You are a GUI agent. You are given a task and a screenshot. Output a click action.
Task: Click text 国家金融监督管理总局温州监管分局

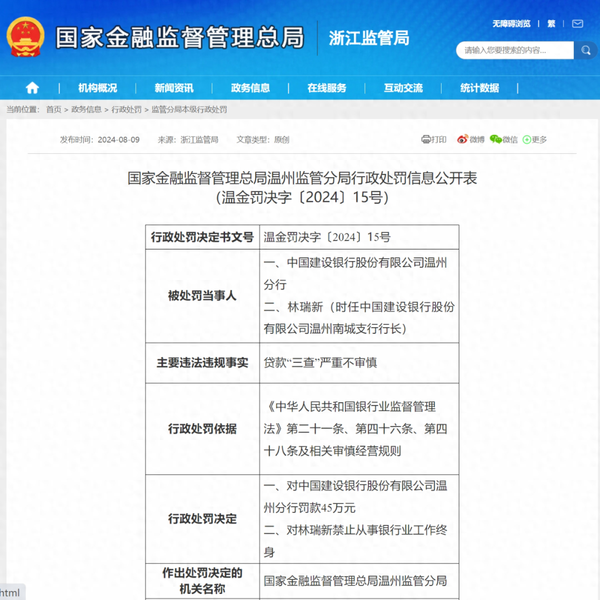click(355, 581)
